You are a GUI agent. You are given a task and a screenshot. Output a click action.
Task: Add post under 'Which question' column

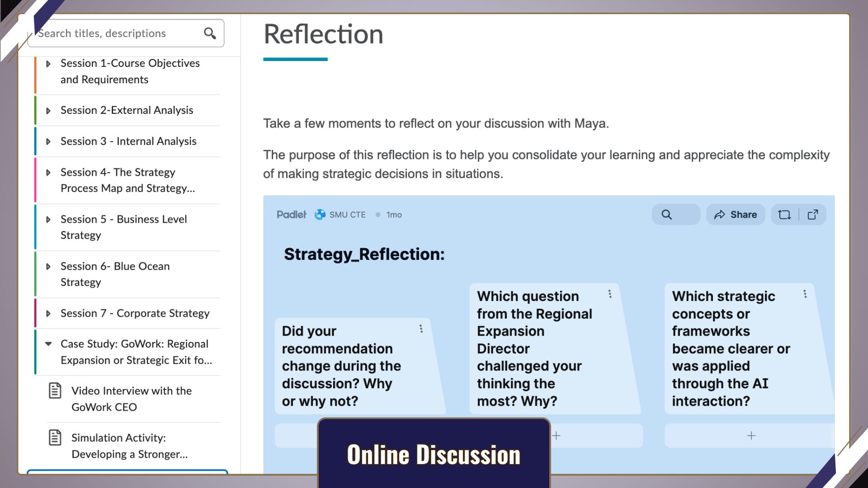(x=556, y=436)
